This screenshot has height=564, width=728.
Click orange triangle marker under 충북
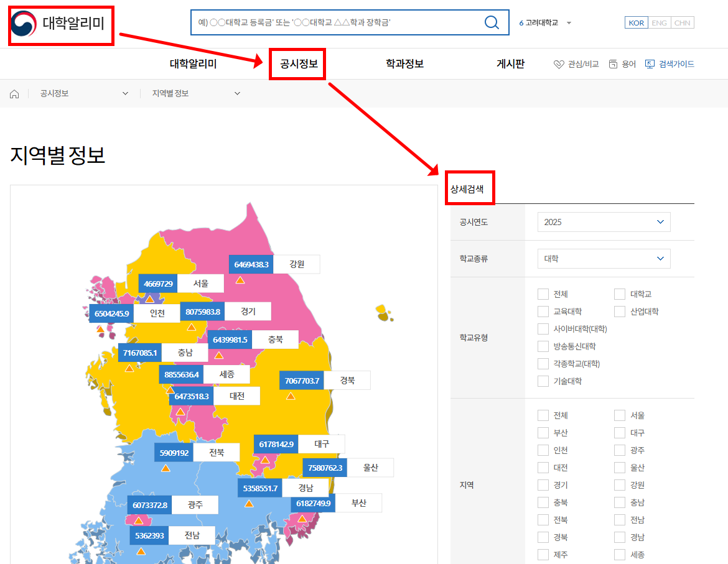tap(218, 355)
